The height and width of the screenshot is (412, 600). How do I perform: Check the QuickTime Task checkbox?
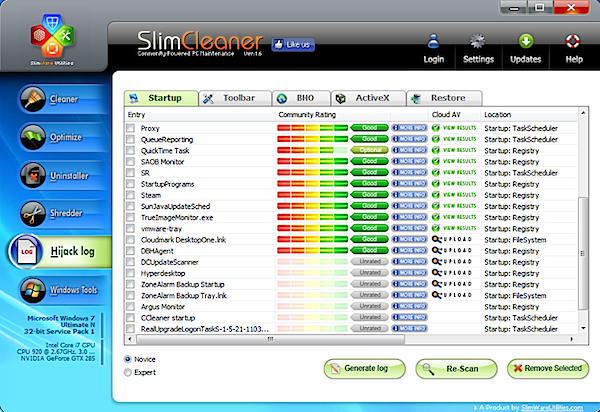[130, 150]
